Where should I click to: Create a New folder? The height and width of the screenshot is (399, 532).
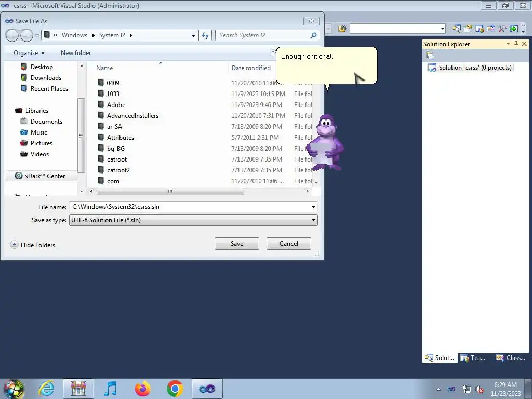tap(76, 53)
